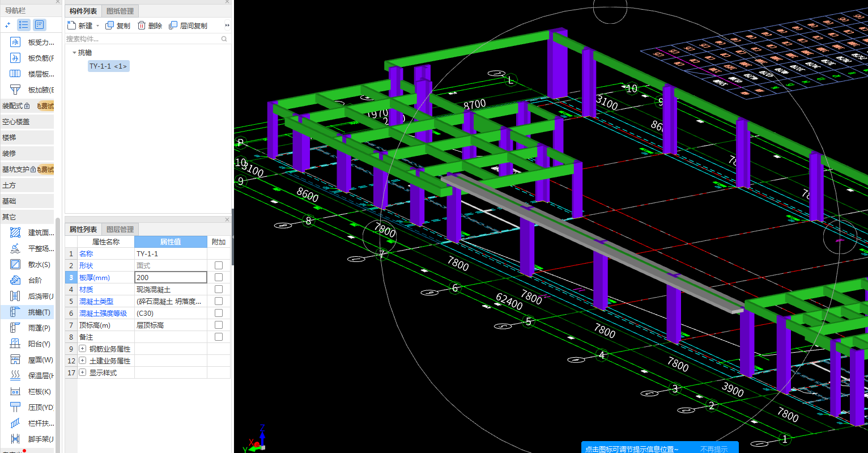Select the 栏杆扶手 railing icon
Screen dimensions: 868x453
(x=15, y=423)
